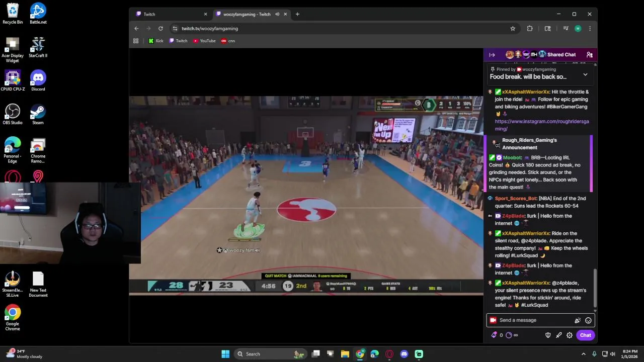644x362 pixels.
Task: Open the chat community users list
Action: (589, 55)
